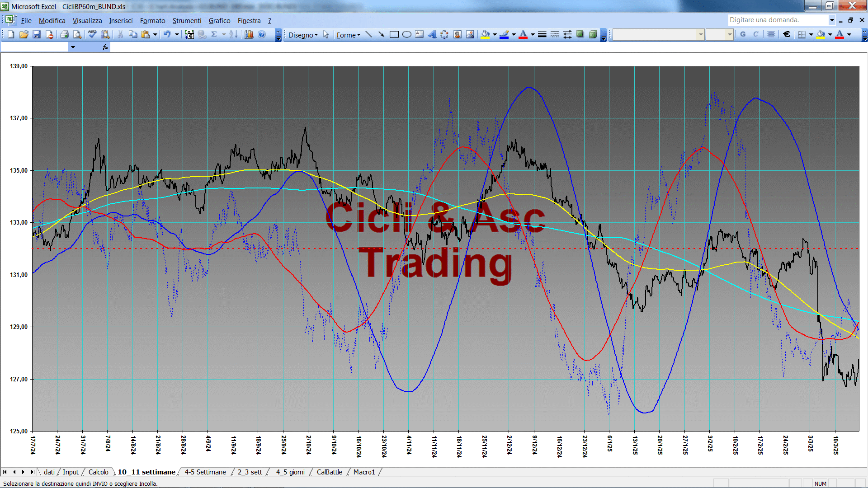Select the Oval drawing tool

click(x=406, y=34)
